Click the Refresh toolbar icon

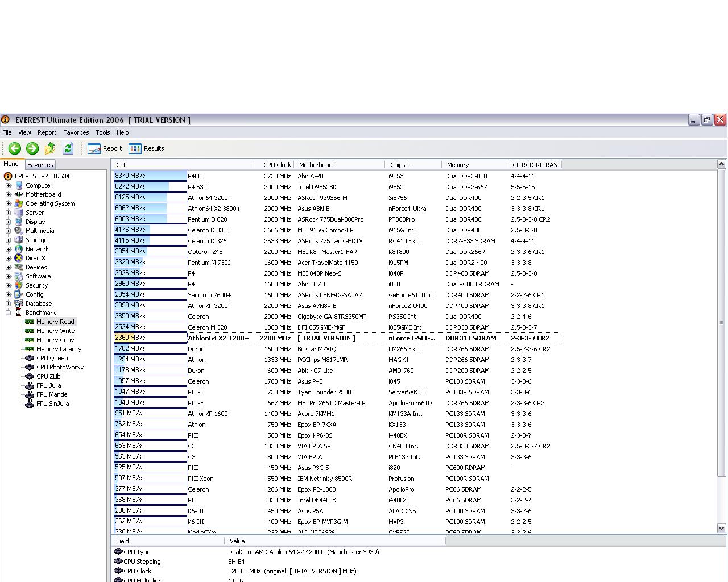[x=68, y=148]
